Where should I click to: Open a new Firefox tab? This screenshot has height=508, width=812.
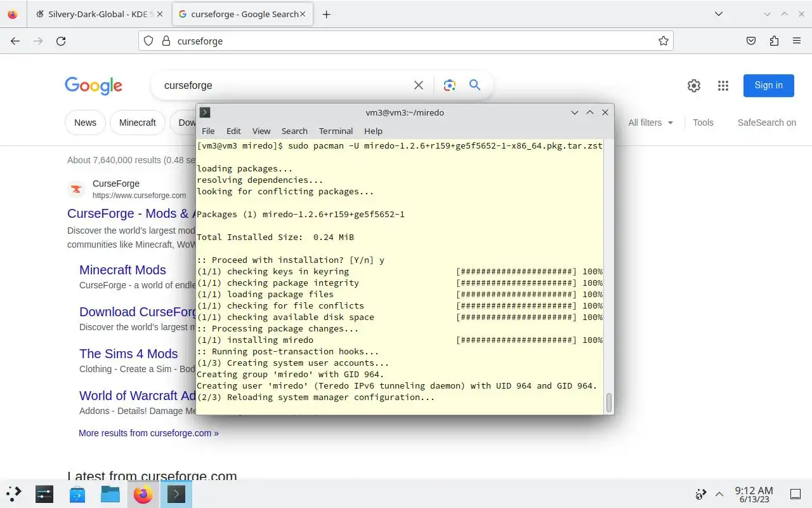[326, 14]
